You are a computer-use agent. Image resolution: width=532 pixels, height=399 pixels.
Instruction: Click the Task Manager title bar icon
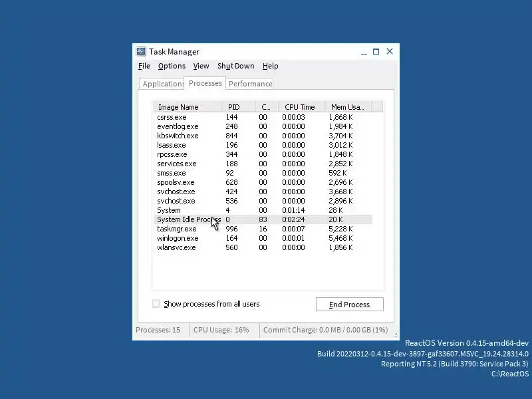click(141, 52)
